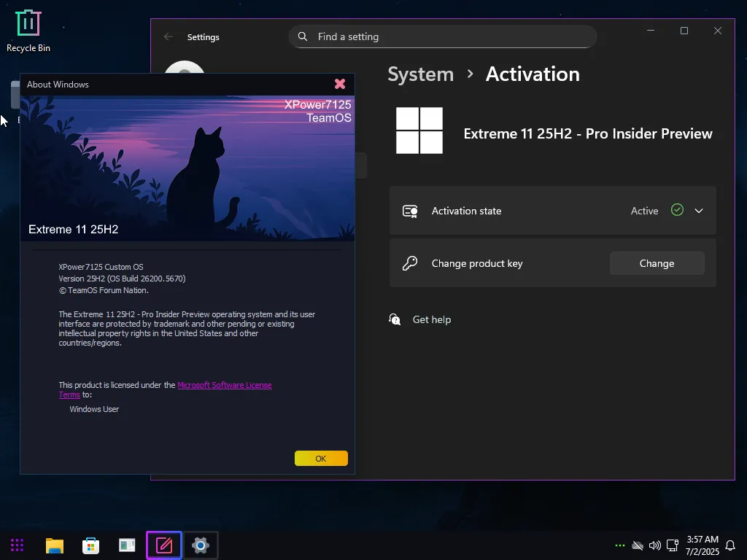
Task: Open the volume speaker tray icon
Action: click(655, 545)
